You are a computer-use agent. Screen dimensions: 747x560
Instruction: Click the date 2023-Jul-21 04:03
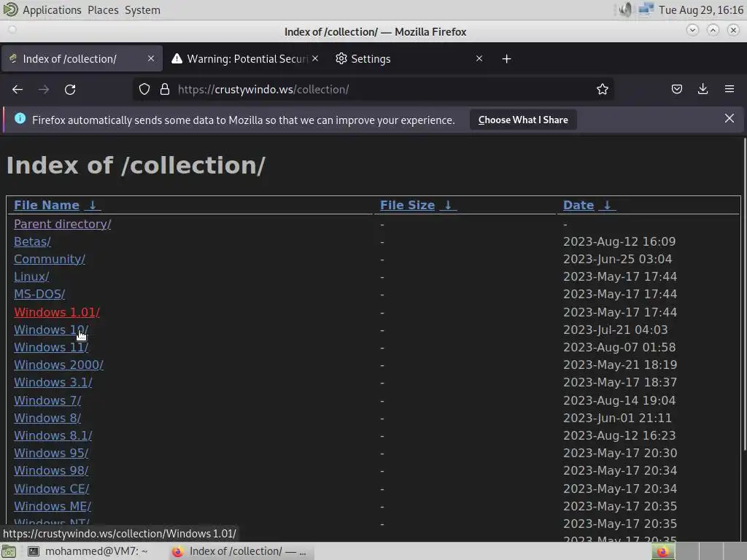(x=615, y=330)
